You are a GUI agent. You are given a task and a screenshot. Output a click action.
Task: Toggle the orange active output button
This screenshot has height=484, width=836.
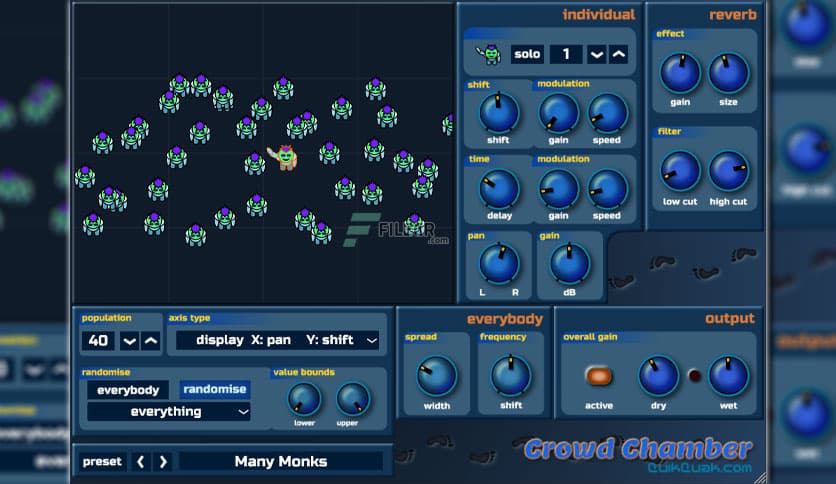[x=599, y=376]
